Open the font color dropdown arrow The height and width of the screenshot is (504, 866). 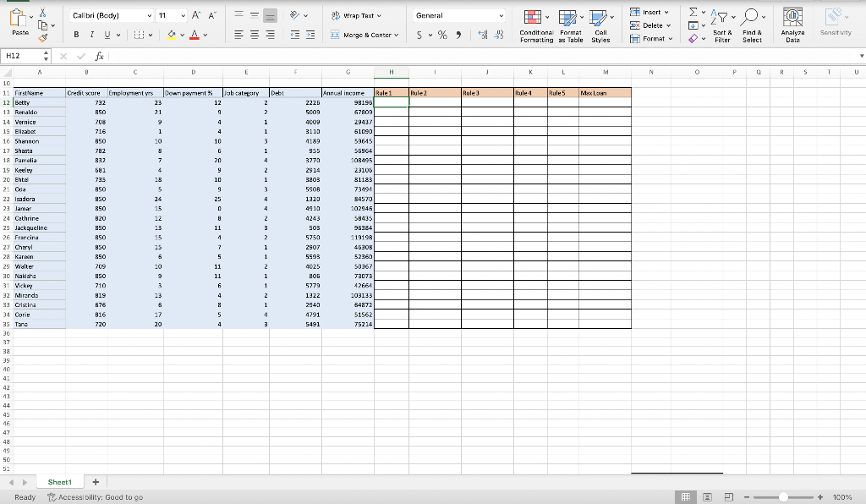205,36
